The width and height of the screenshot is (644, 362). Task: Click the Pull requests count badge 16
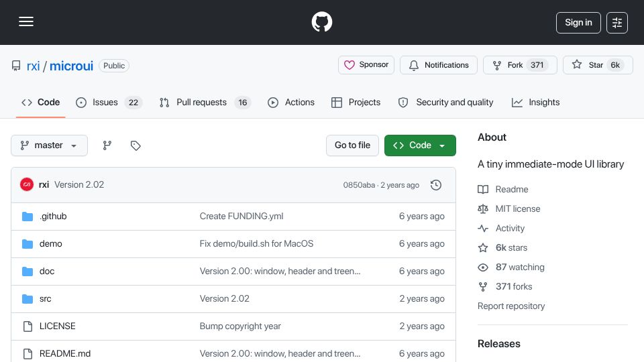point(243,103)
